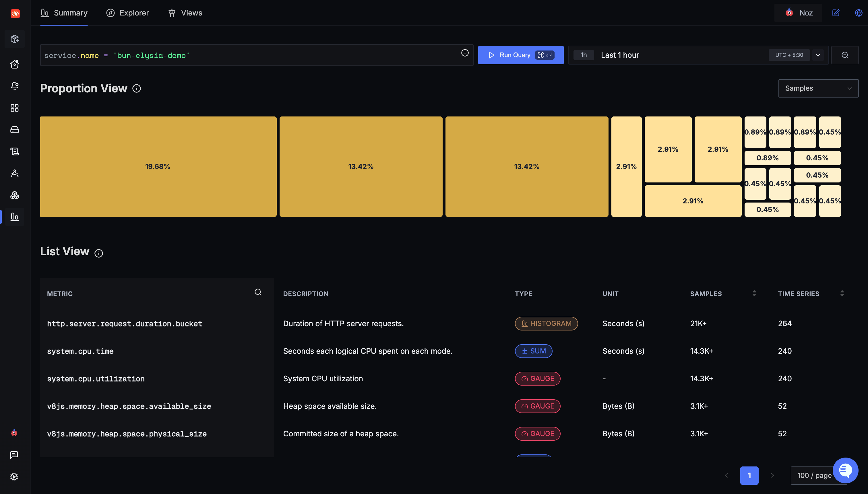The image size is (868, 494).
Task: Click the wide bottom 2.91% treemap block
Action: coord(693,201)
